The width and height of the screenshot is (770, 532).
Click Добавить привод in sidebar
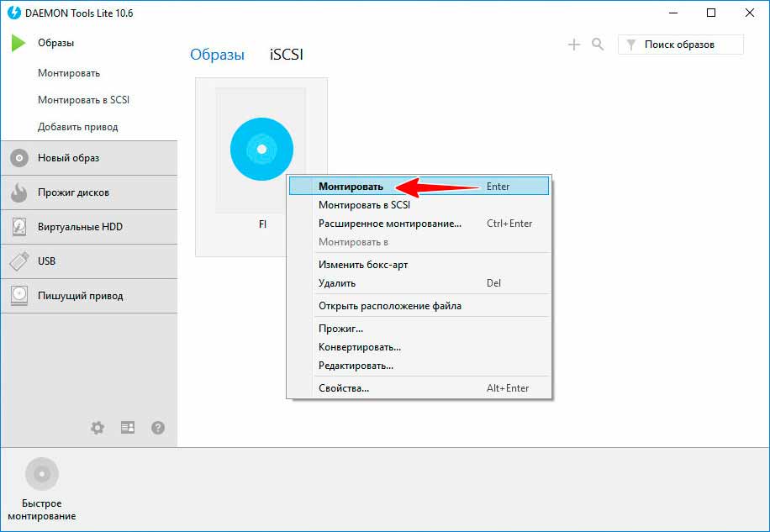point(77,127)
